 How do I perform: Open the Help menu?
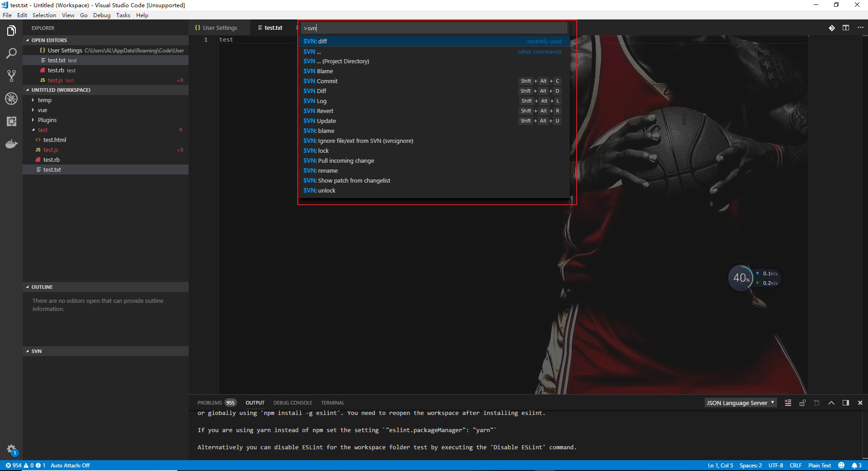click(142, 15)
